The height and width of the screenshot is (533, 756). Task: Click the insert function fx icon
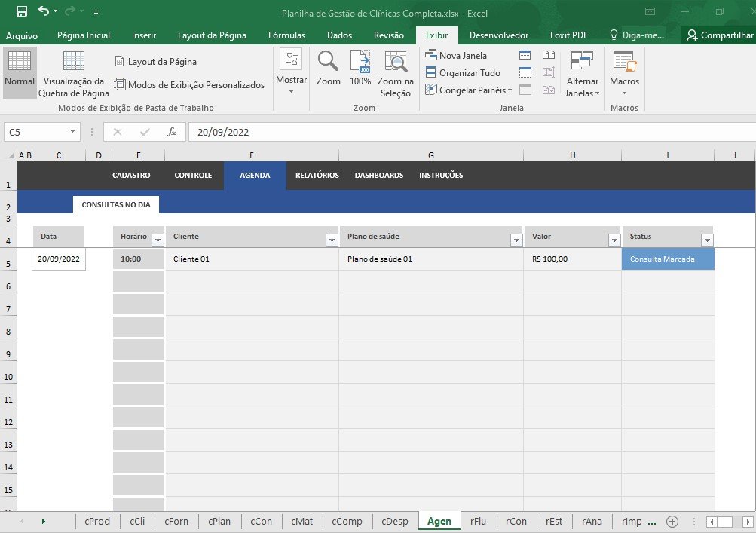click(172, 132)
